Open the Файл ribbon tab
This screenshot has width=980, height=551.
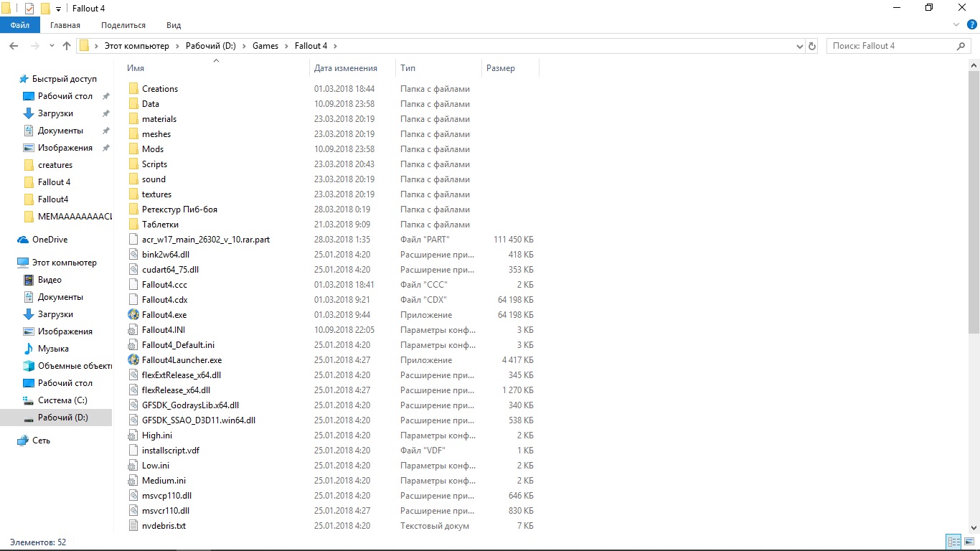pos(20,25)
